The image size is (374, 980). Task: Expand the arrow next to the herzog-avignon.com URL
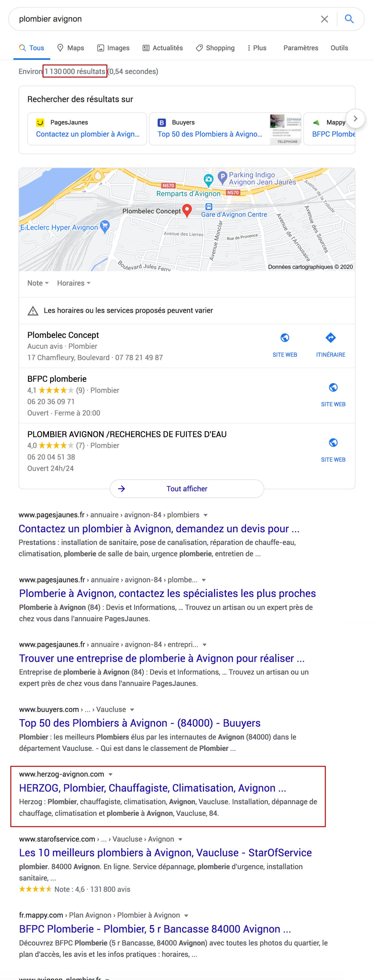pos(111,774)
